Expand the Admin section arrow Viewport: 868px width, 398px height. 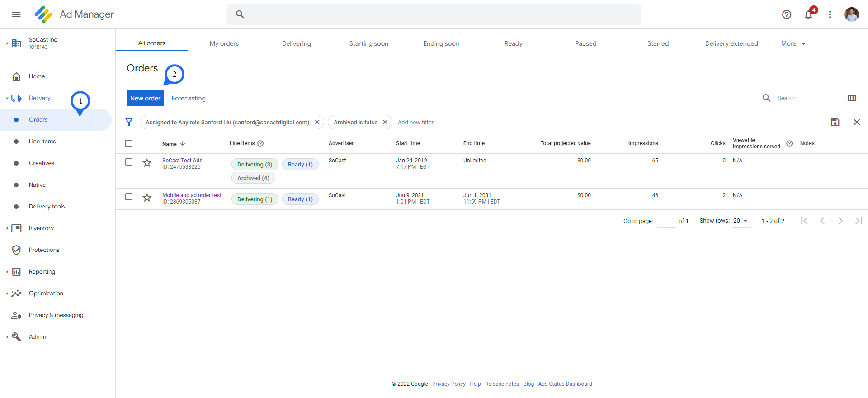click(x=7, y=337)
